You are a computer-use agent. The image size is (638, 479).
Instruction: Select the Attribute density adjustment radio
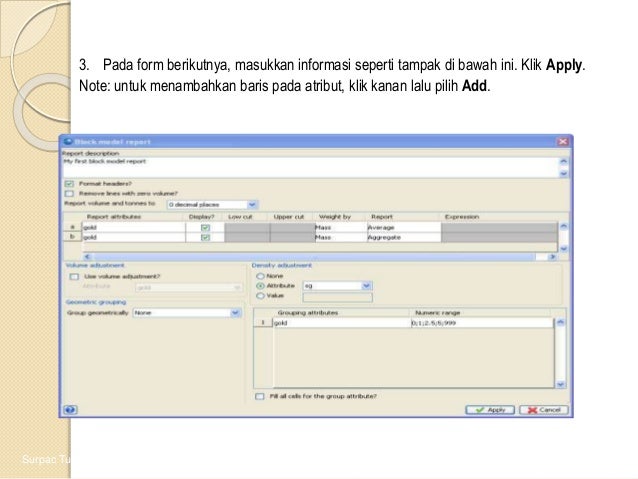click(x=260, y=286)
